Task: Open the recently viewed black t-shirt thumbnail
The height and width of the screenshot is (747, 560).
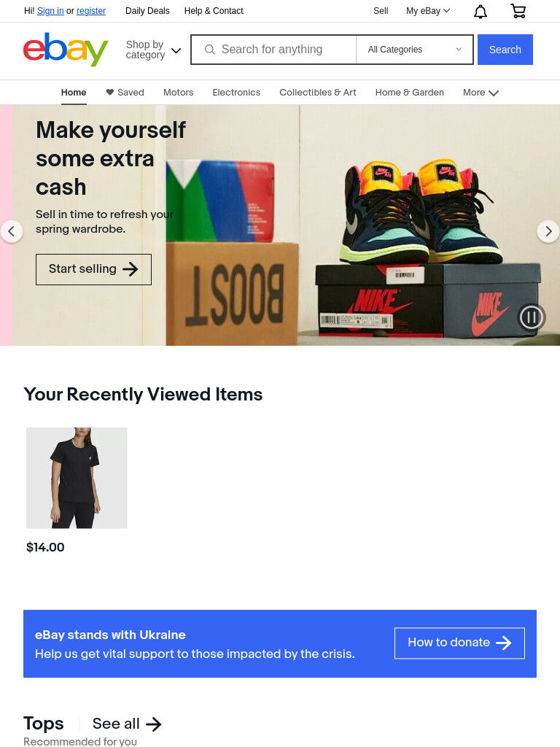Action: tap(77, 478)
